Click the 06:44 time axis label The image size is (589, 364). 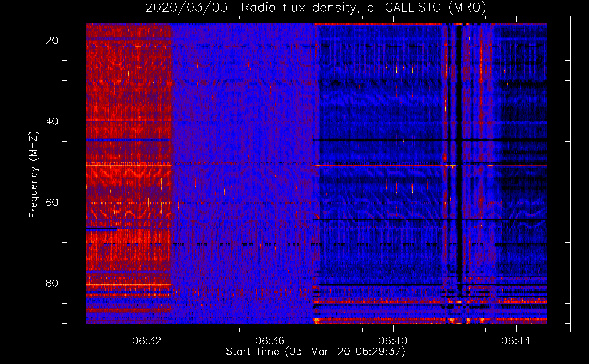click(516, 341)
